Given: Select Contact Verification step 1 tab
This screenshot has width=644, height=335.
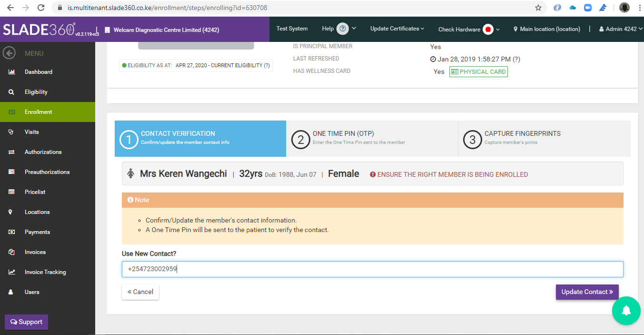Looking at the screenshot, I should [x=200, y=139].
